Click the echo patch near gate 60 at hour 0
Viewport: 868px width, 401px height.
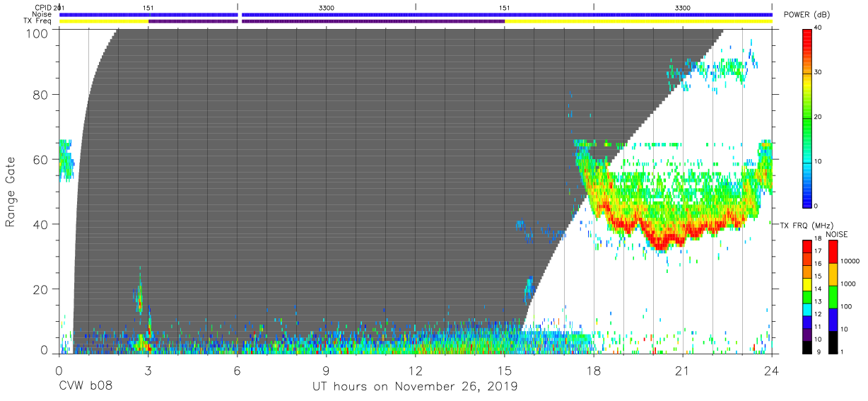tap(65, 160)
